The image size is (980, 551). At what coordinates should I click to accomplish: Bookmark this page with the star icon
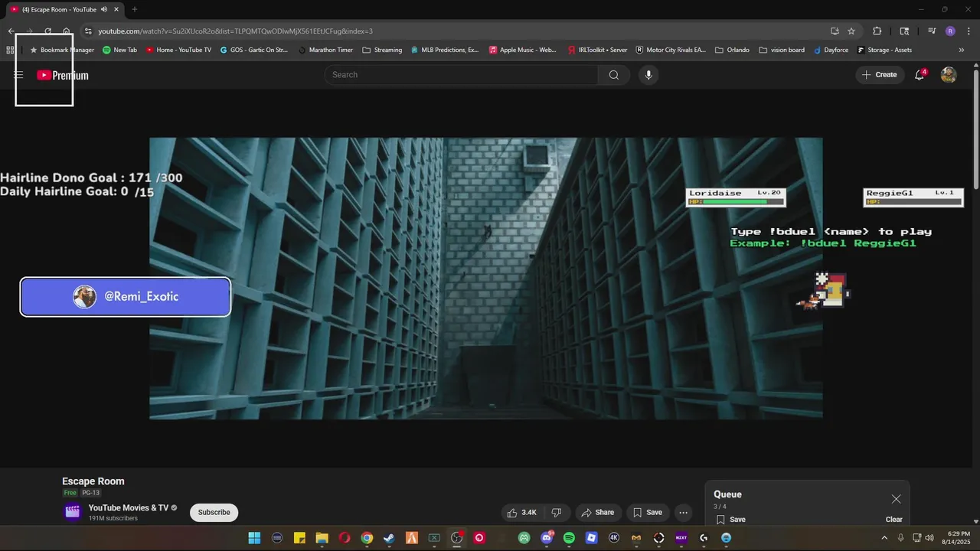[x=851, y=31]
